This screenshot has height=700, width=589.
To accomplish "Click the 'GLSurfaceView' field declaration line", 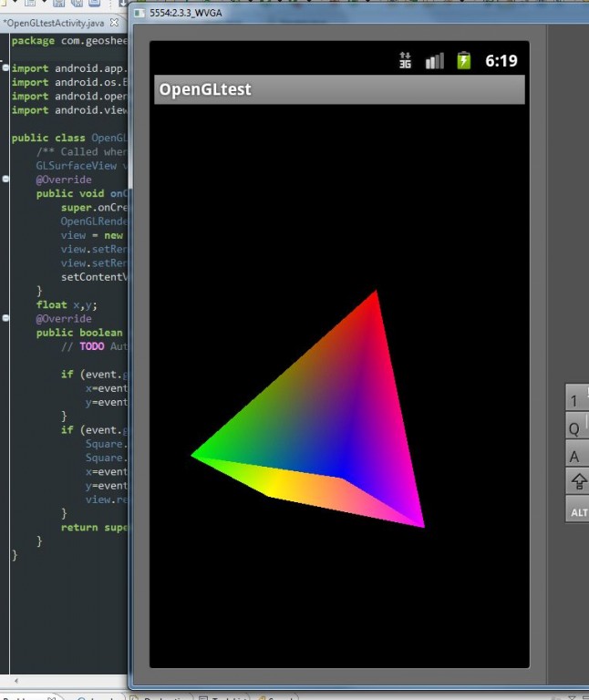I will point(82,166).
